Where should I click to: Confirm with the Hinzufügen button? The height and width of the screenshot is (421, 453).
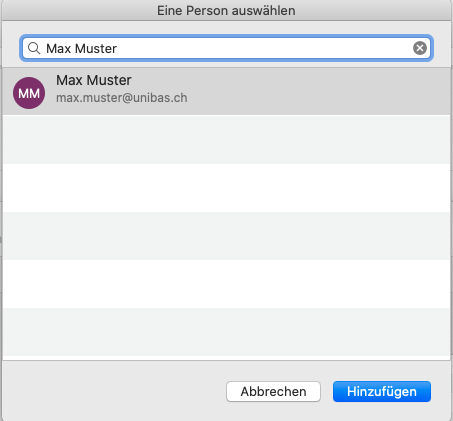[x=382, y=391]
